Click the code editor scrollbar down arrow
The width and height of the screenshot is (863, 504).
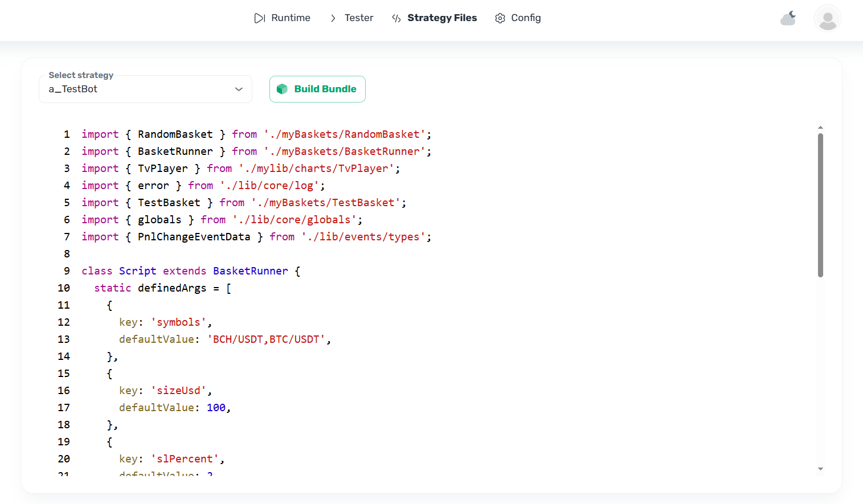(x=820, y=469)
